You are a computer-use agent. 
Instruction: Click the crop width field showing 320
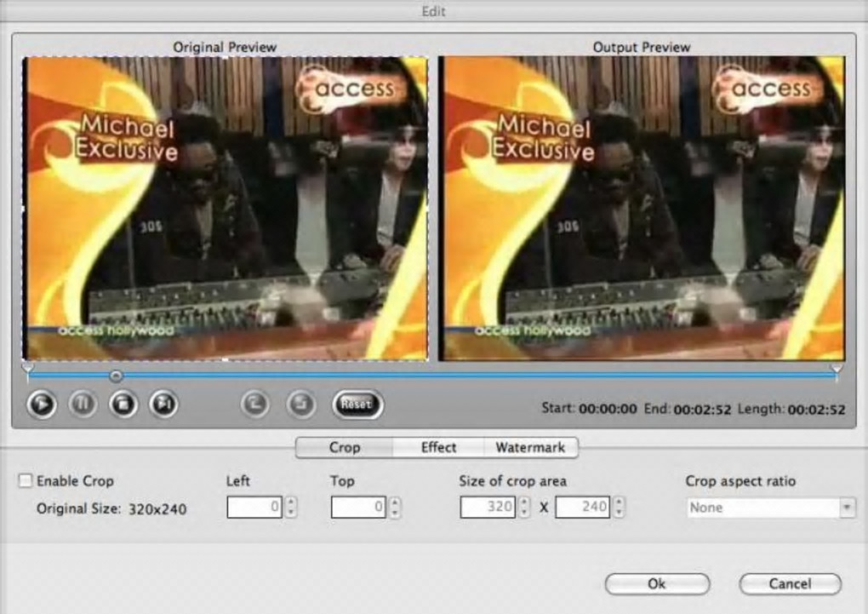(x=488, y=507)
